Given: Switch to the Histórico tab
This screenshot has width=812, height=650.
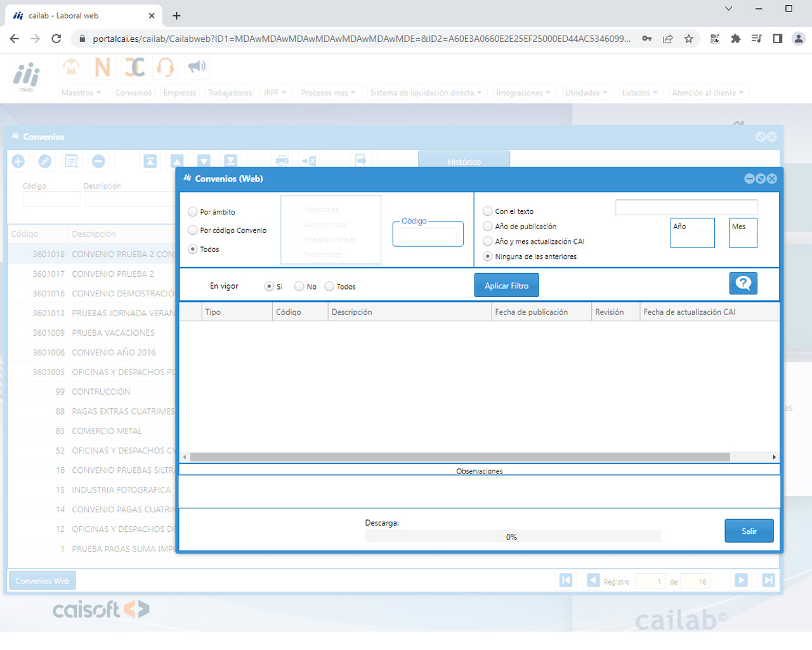Looking at the screenshot, I should pos(464,161).
